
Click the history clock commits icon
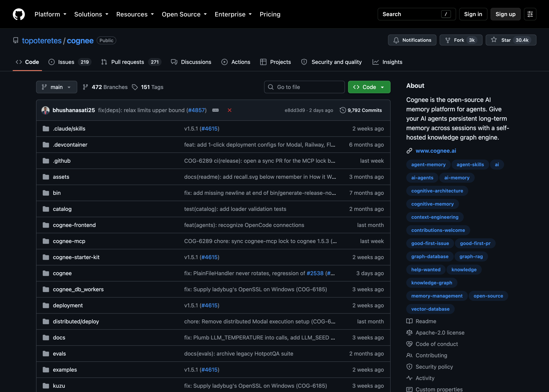(342, 110)
